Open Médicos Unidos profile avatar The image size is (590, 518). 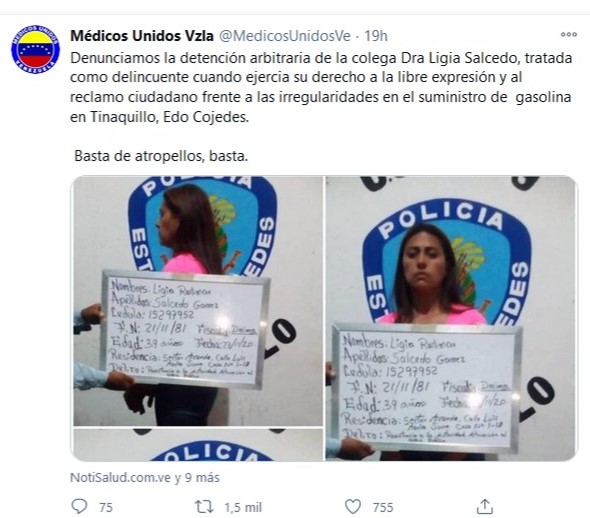(35, 49)
